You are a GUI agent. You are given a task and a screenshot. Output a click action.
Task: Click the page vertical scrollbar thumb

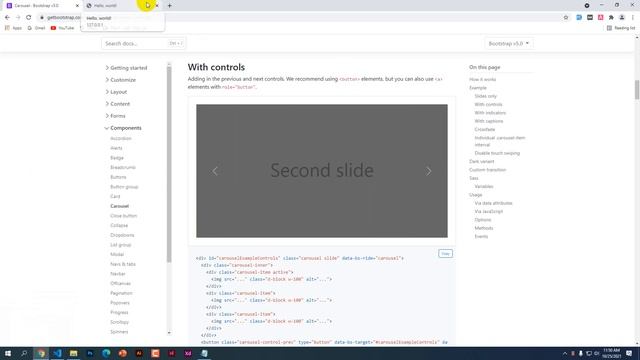coord(637,90)
